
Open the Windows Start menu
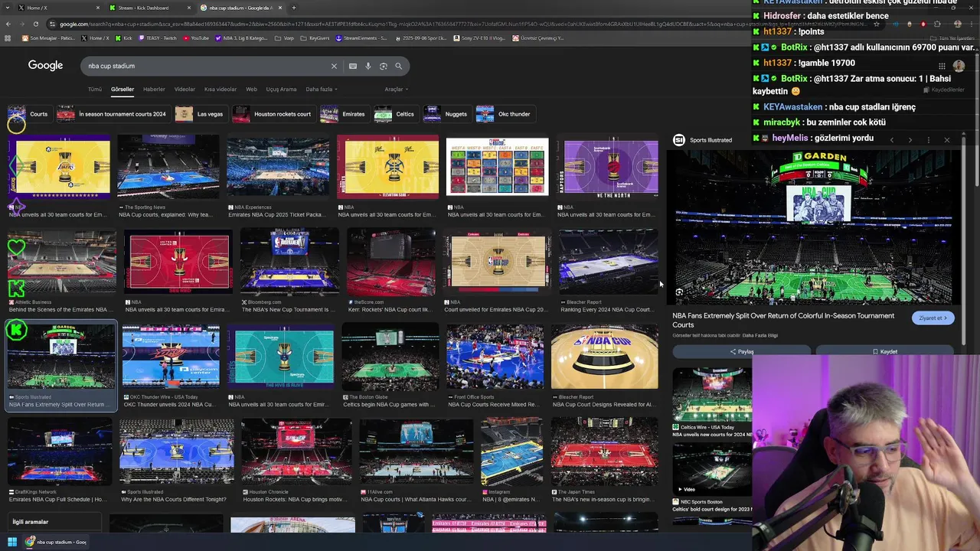click(11, 542)
